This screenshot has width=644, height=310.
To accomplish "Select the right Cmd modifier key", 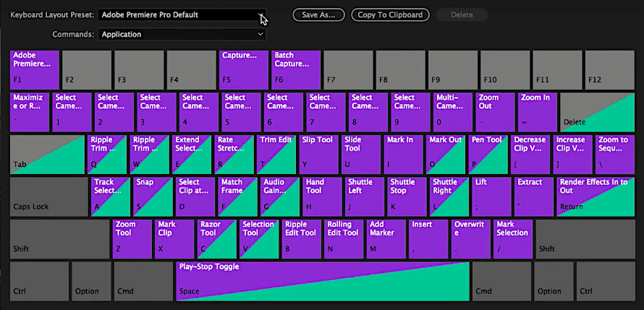I will point(501,281).
